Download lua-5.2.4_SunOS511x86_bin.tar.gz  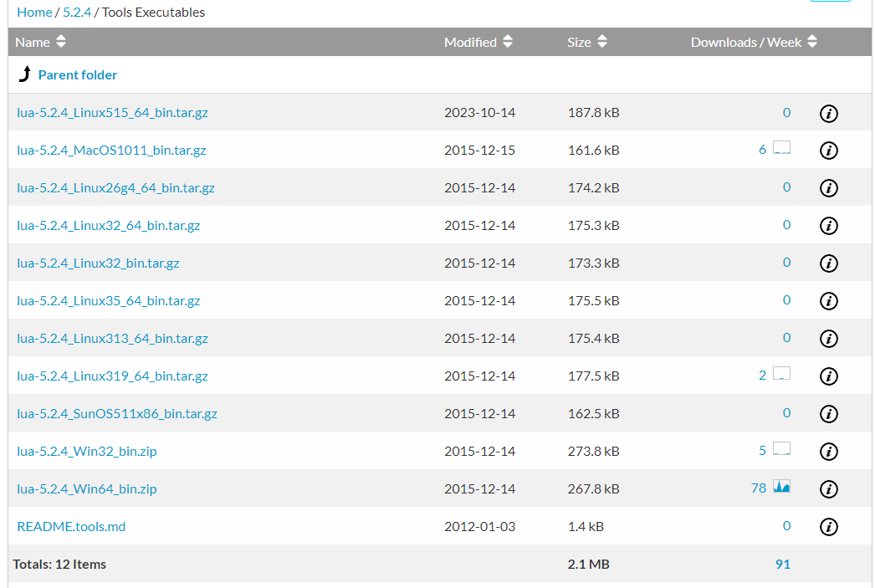117,414
